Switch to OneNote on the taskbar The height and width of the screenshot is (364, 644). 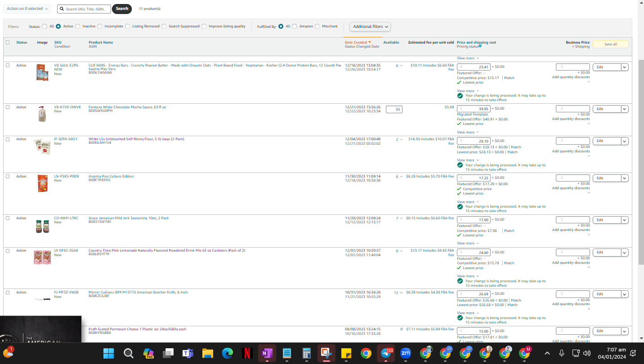click(x=267, y=353)
